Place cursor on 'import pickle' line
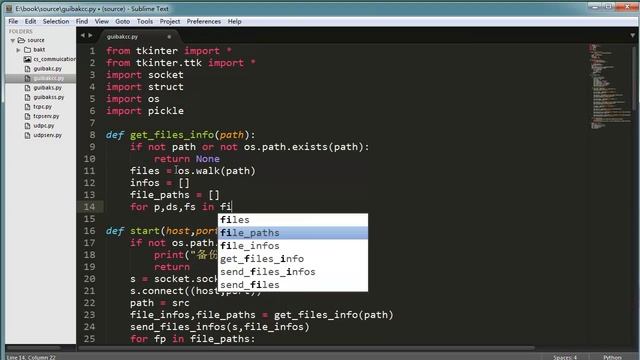 [x=145, y=111]
